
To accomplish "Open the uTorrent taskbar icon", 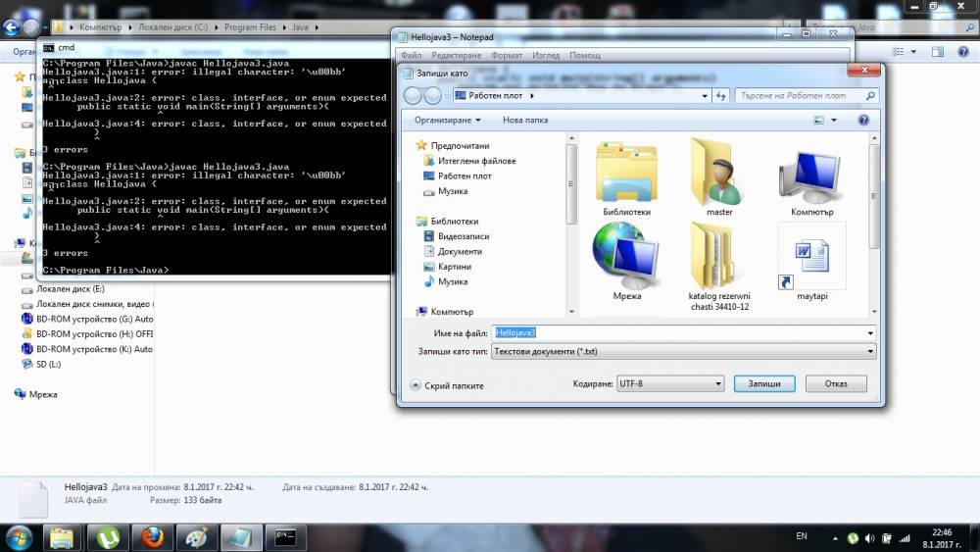I will [108, 537].
